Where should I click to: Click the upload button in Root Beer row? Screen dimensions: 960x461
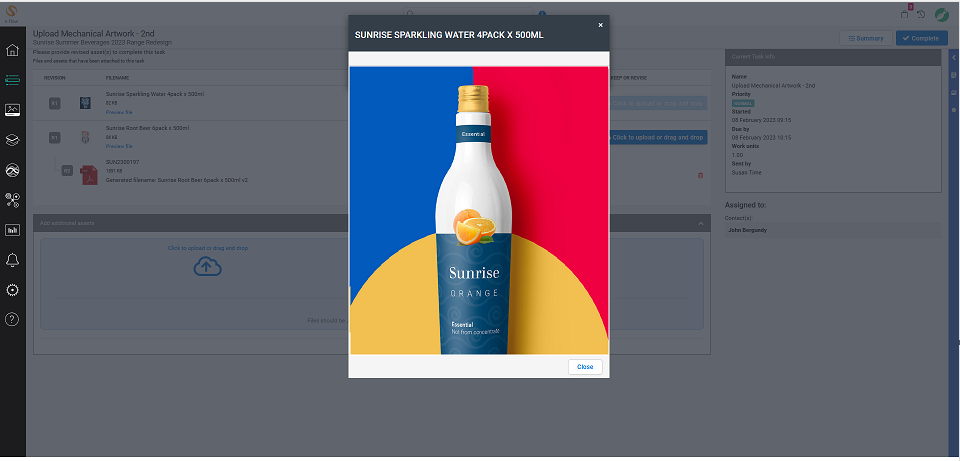(658, 138)
